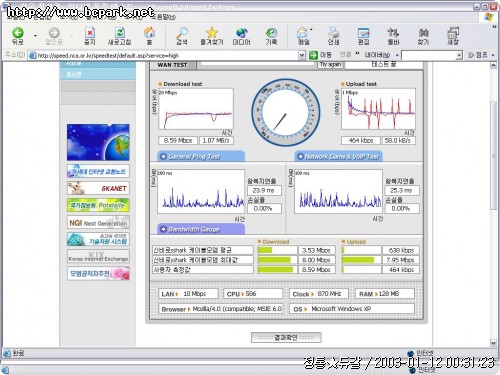500x375 pixels.
Task: Go to Home page icon
Action: pyautogui.click(x=149, y=33)
